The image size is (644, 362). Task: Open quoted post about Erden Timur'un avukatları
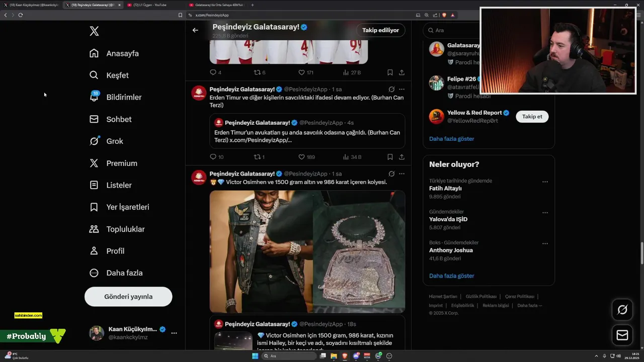click(x=307, y=131)
